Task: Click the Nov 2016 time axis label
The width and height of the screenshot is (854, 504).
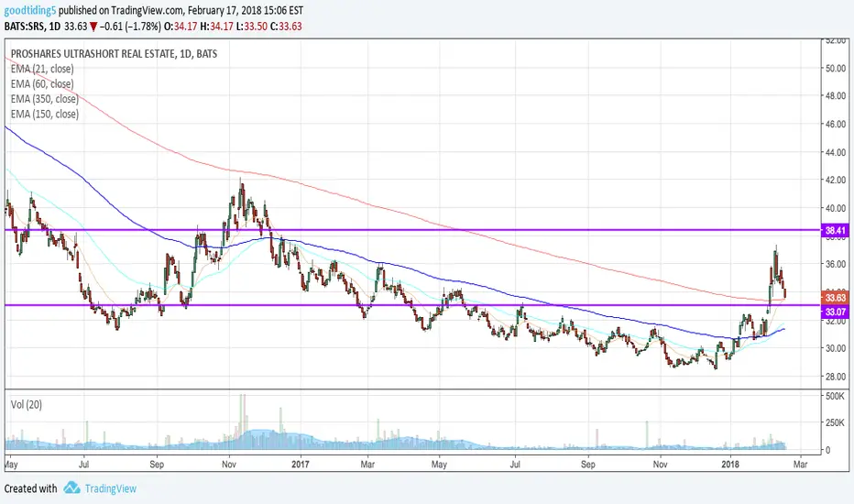Action: [229, 465]
